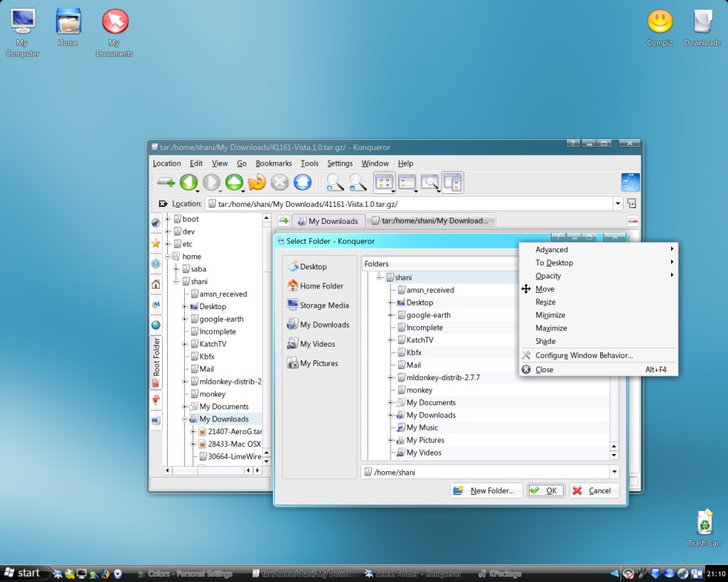
Task: Select the Icon View mode toolbar button
Action: click(x=385, y=183)
